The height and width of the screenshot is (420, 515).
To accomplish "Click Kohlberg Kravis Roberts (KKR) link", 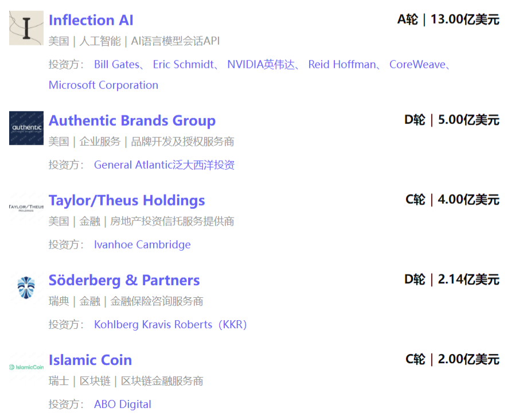I will click(170, 324).
